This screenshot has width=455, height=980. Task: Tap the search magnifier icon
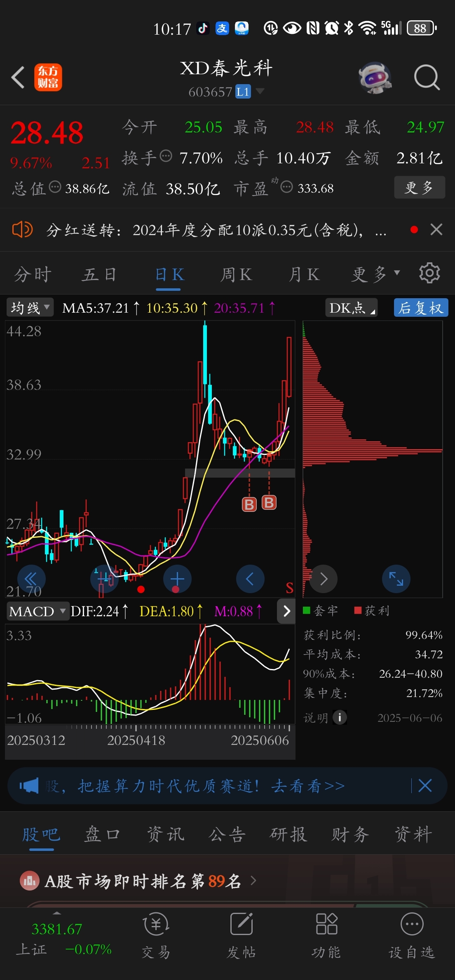click(x=427, y=77)
